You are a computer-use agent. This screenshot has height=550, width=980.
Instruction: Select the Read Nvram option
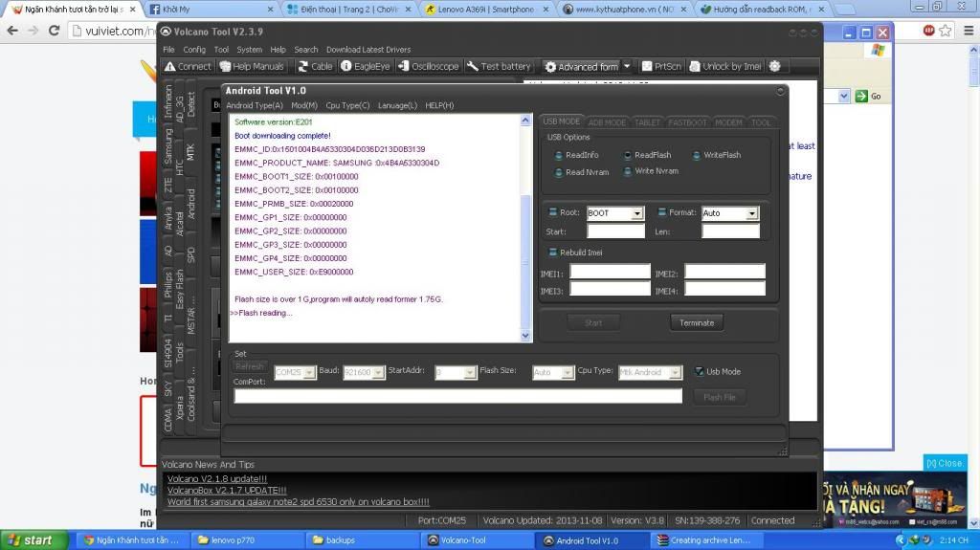point(559,172)
